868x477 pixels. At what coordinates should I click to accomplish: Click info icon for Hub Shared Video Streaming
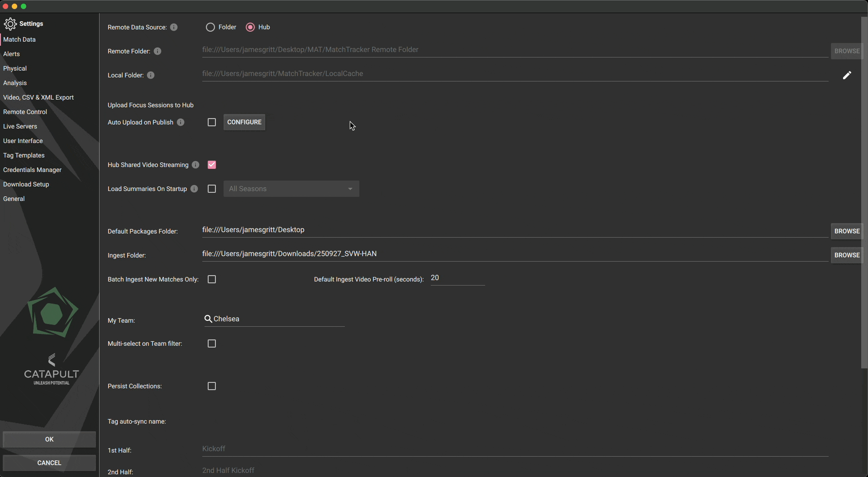[x=196, y=165]
